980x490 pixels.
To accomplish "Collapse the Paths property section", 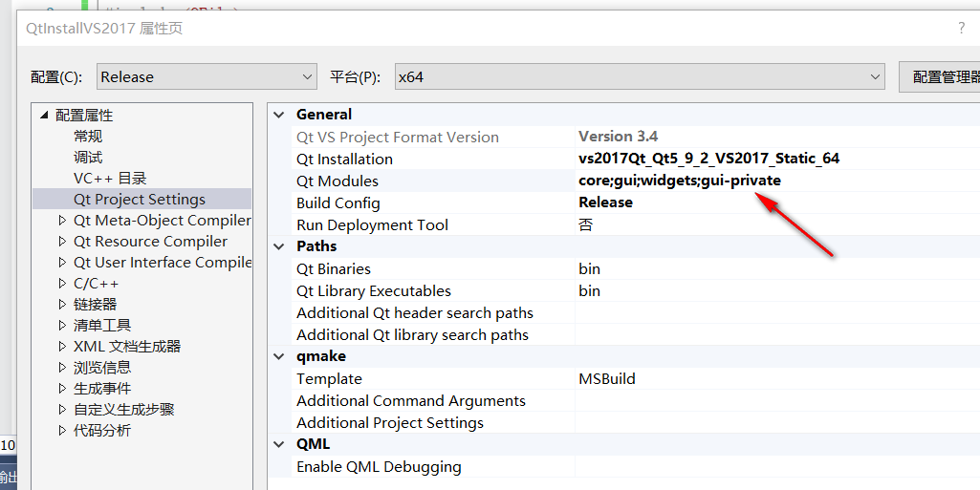I will click(279, 246).
